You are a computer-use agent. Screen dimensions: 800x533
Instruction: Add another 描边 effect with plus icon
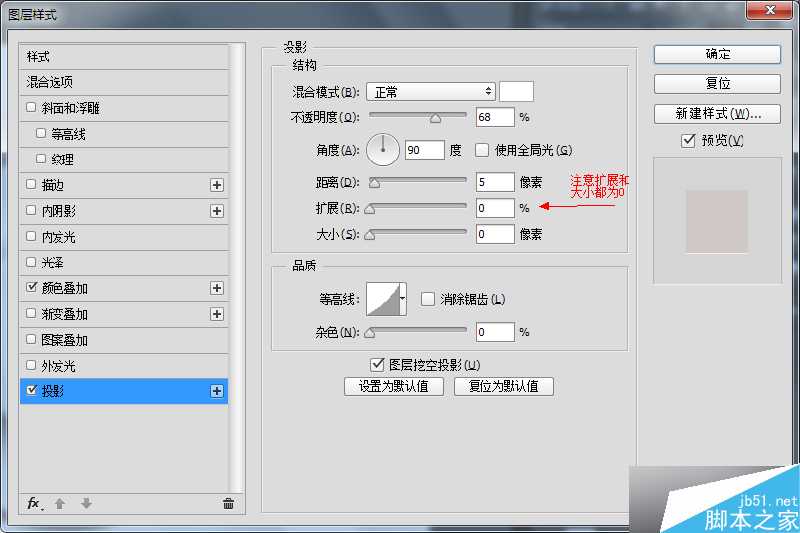[x=217, y=185]
